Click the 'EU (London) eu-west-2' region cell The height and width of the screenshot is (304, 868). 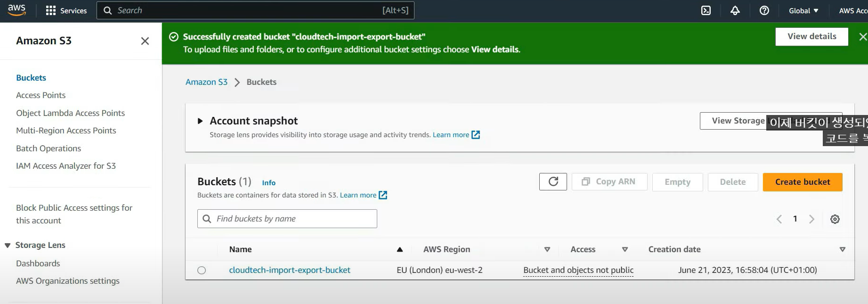[439, 270]
